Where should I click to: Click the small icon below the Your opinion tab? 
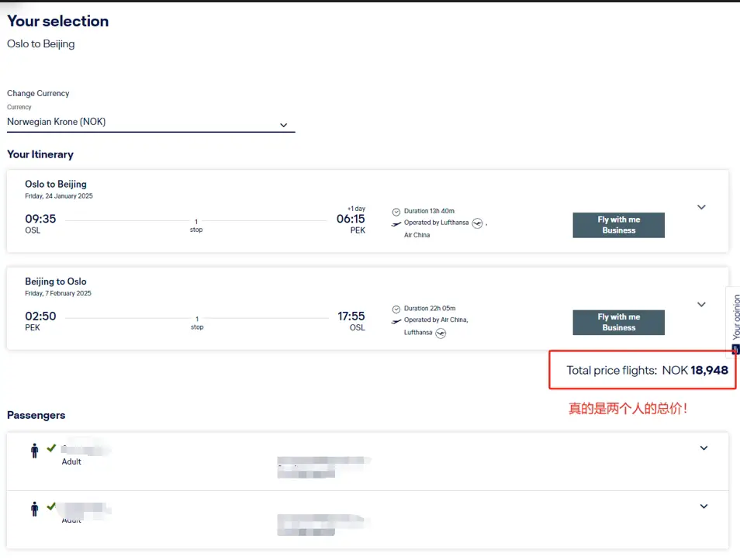tap(735, 350)
